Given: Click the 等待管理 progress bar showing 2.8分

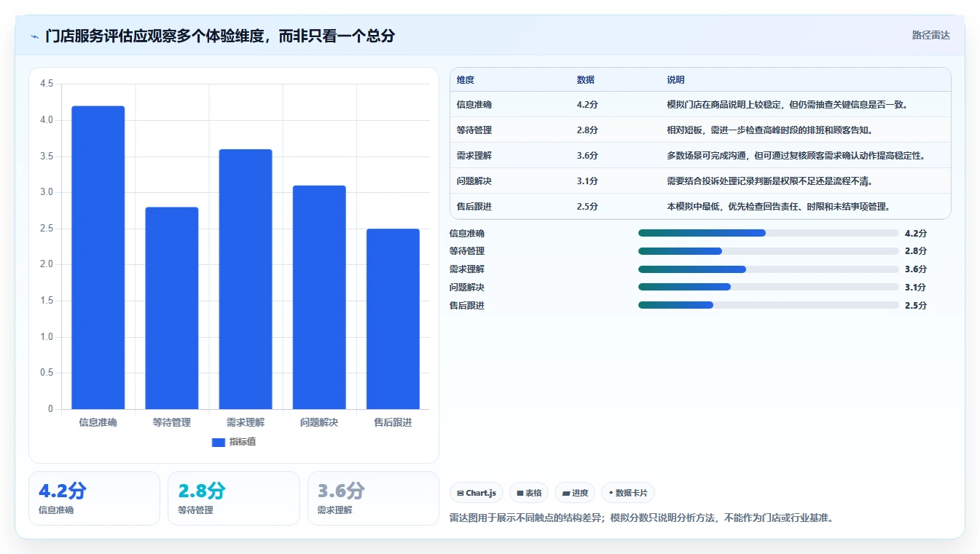Looking at the screenshot, I should click(x=769, y=251).
